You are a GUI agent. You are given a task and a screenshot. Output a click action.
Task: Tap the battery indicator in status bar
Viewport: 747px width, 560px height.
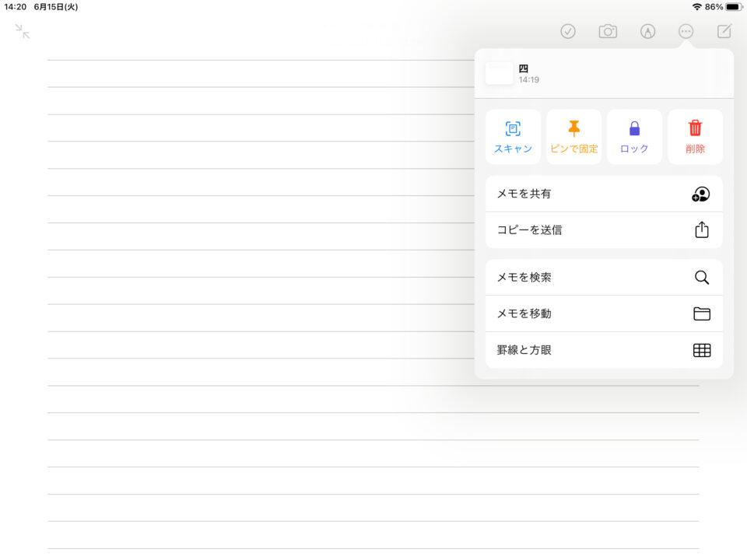tap(733, 7)
